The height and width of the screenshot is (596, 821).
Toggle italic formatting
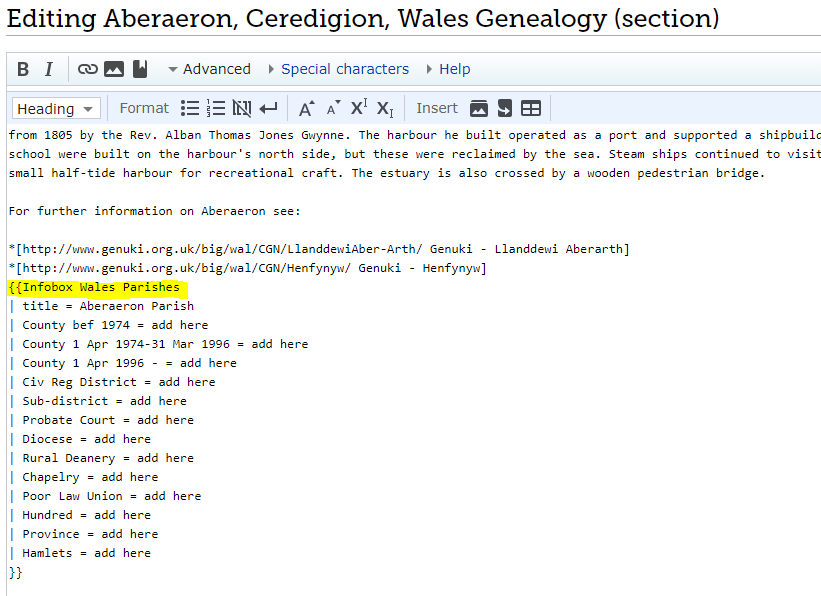(48, 69)
